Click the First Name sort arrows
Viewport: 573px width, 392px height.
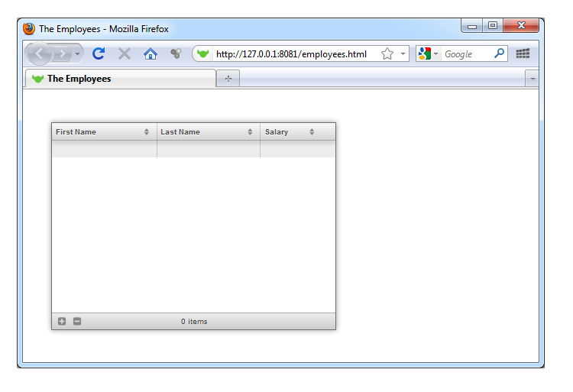pyautogui.click(x=147, y=132)
